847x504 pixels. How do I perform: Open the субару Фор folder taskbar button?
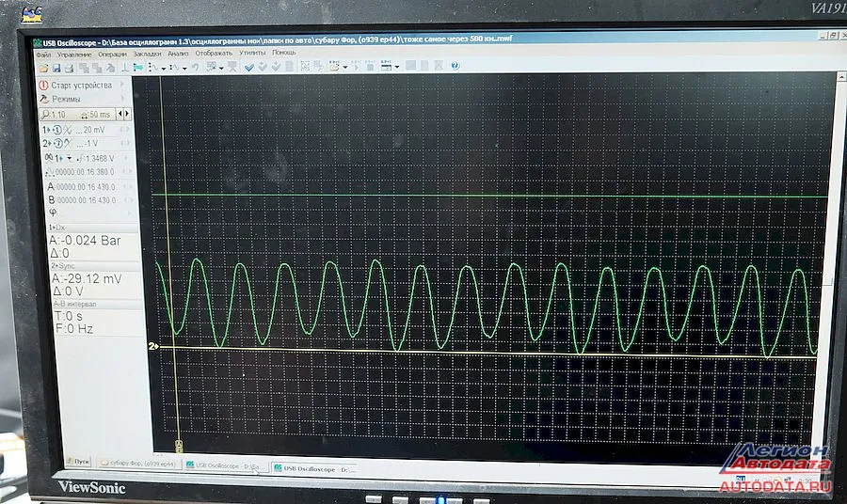click(x=139, y=464)
